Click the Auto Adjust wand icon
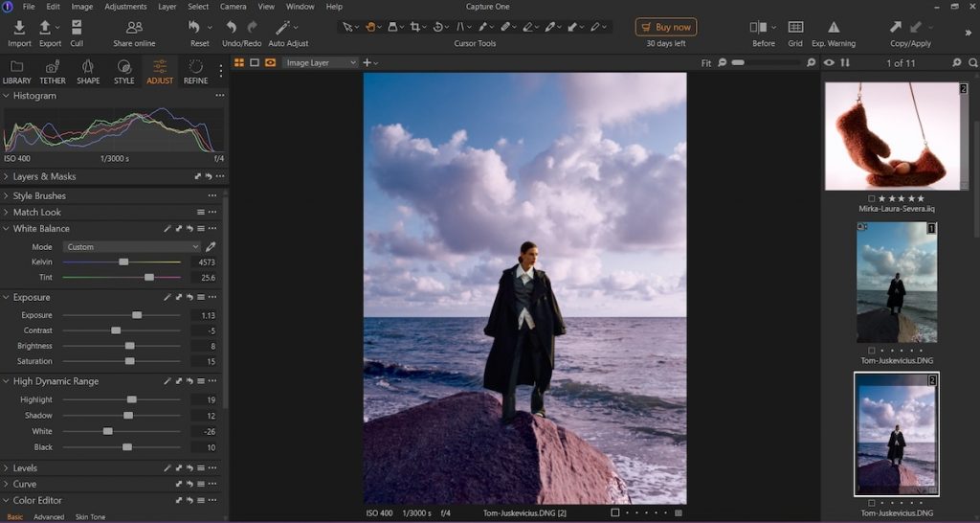This screenshot has width=980, height=523. pyautogui.click(x=283, y=28)
